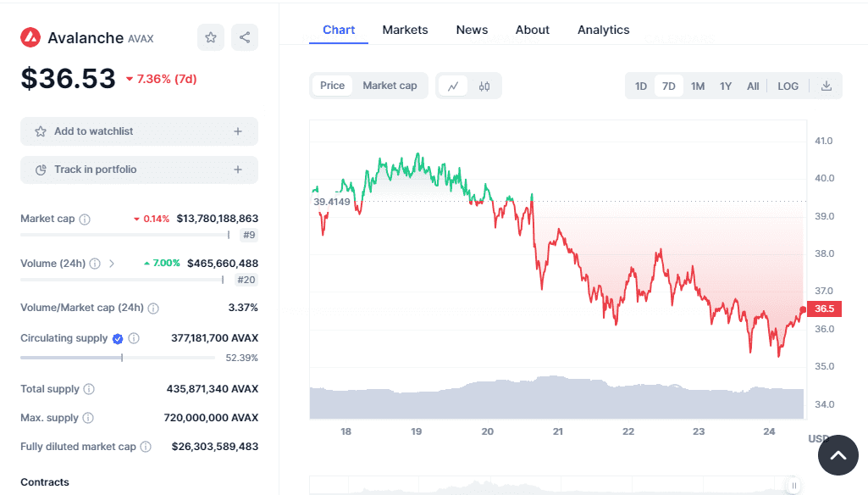Click the Contracts section heading
Screen dimensions: 868x495
(x=45, y=482)
